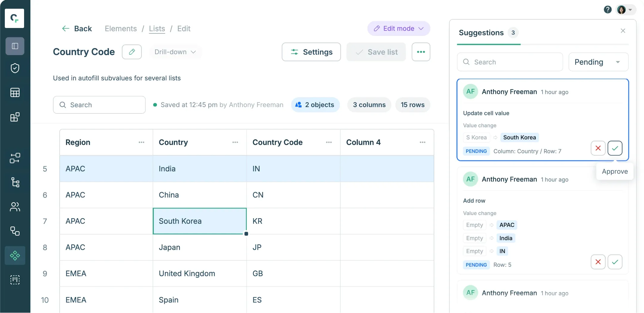Image resolution: width=644 pixels, height=313 pixels.
Task: Select the Suggestions tab
Action: [488, 33]
